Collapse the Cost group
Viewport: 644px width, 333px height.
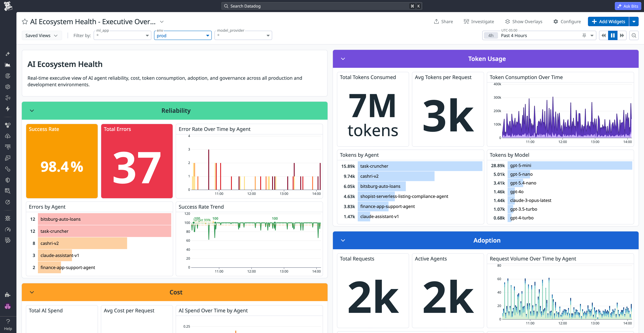[32, 292]
